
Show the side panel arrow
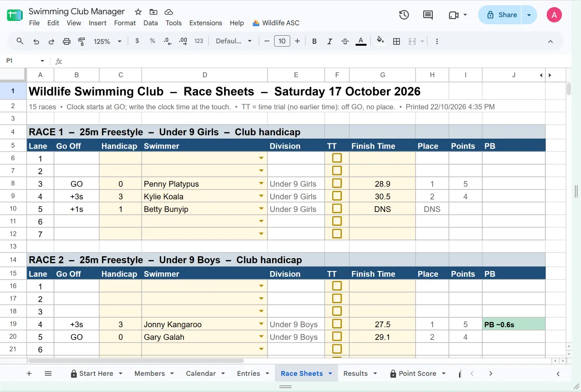click(558, 373)
